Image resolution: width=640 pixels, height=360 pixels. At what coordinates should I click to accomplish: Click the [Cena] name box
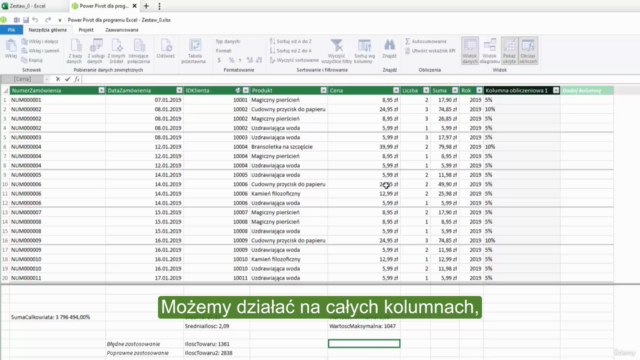tap(22, 79)
